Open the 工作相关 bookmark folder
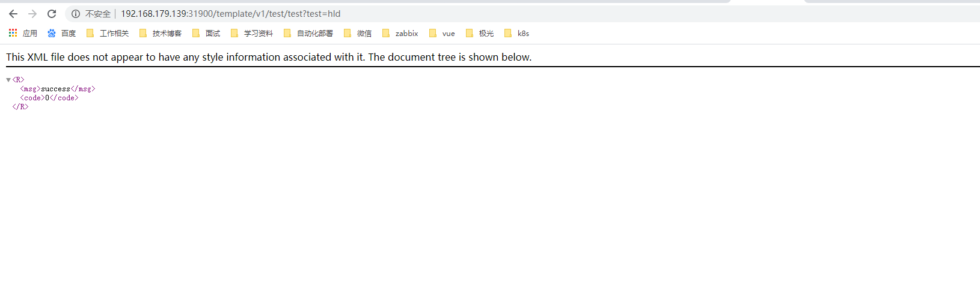980x296 pixels. click(108, 34)
